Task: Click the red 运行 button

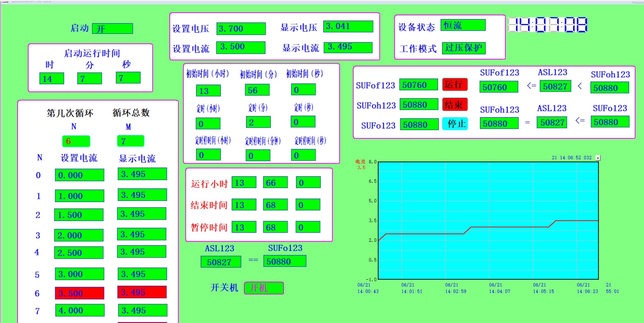Action: [x=455, y=84]
